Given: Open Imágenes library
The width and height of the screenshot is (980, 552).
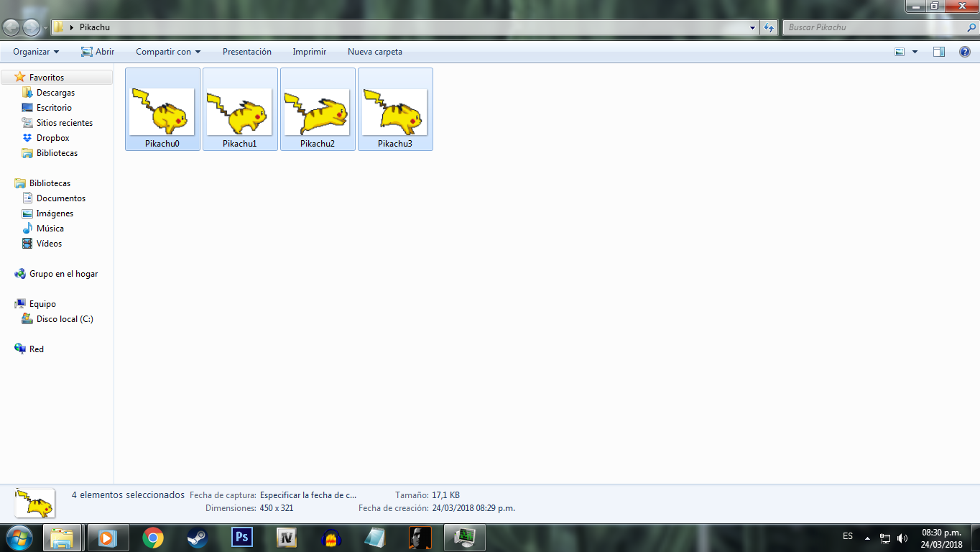Looking at the screenshot, I should point(55,213).
